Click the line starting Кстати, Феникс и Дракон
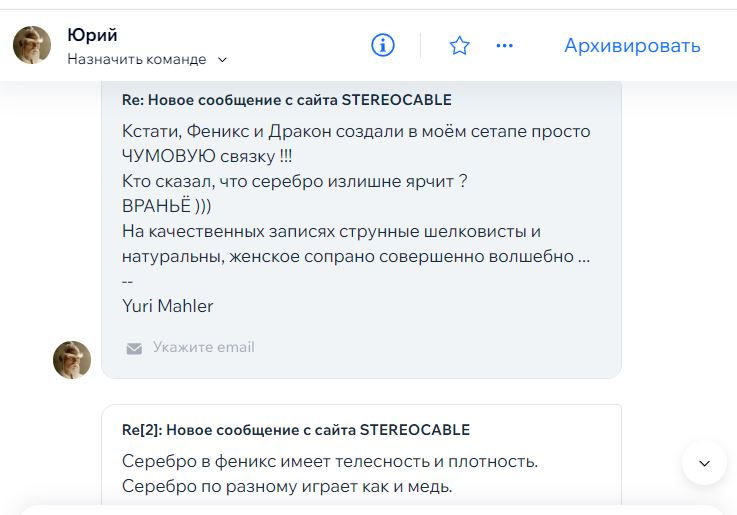This screenshot has width=737, height=515. pos(356,131)
